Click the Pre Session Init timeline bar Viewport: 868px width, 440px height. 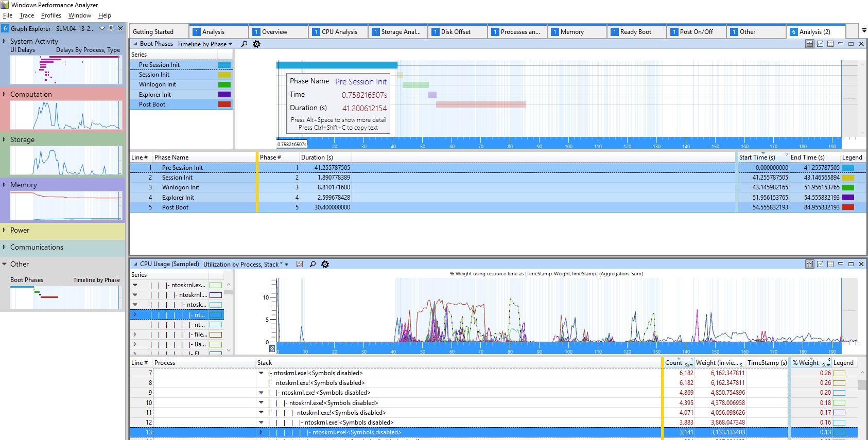tap(337, 65)
